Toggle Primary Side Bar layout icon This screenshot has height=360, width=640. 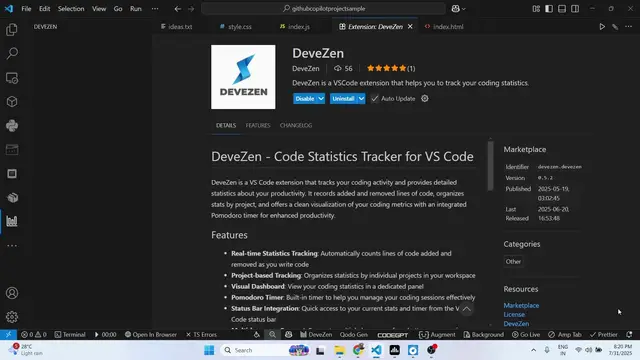[x=549, y=9]
